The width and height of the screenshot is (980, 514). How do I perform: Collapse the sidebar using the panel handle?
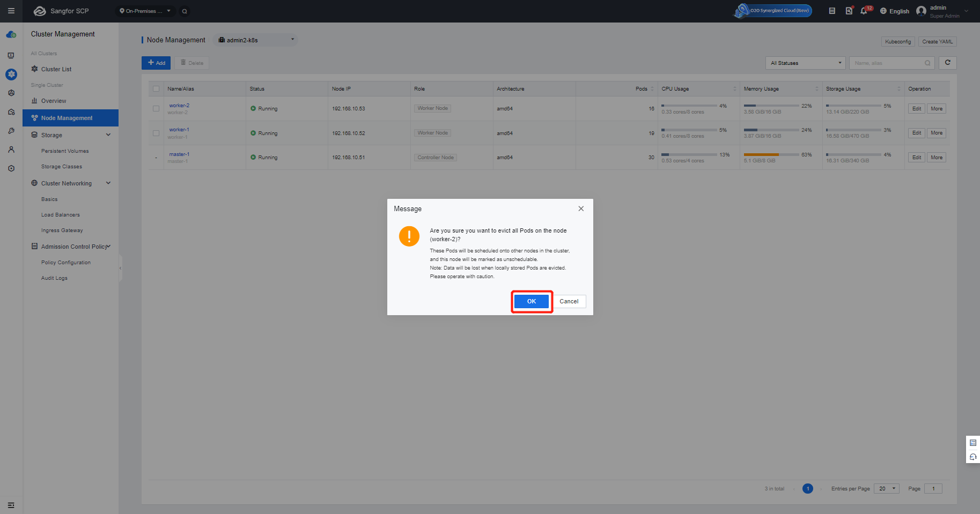(x=120, y=268)
